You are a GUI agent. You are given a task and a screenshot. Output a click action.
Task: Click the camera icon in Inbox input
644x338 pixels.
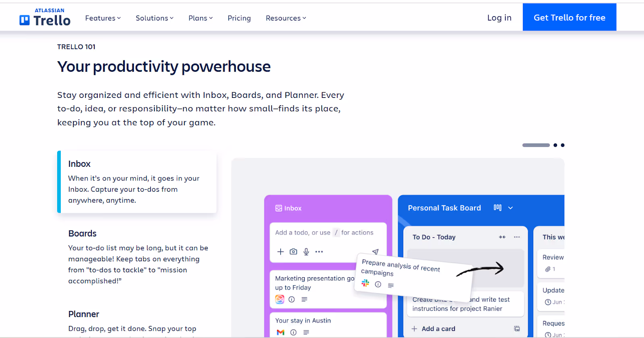coord(293,252)
